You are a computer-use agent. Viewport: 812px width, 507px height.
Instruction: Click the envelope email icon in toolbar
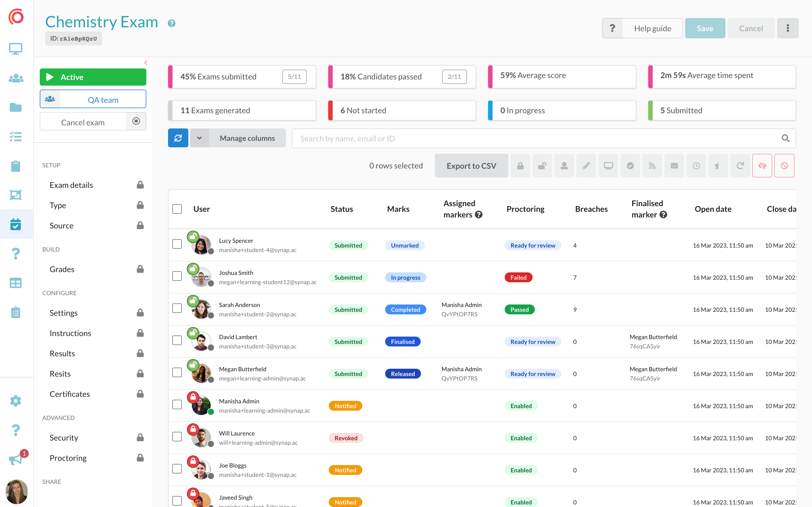click(x=674, y=166)
